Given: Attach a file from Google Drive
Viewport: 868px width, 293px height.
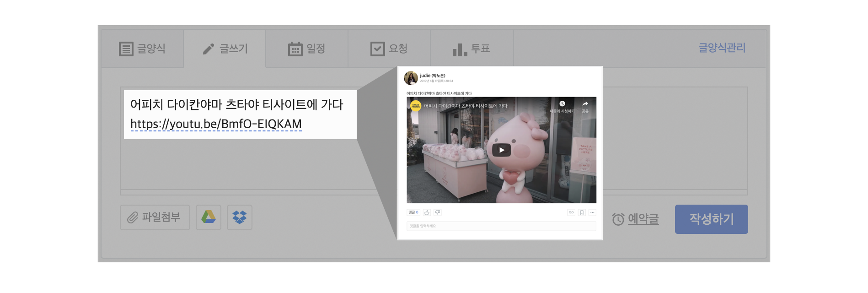Looking at the screenshot, I should 209,217.
